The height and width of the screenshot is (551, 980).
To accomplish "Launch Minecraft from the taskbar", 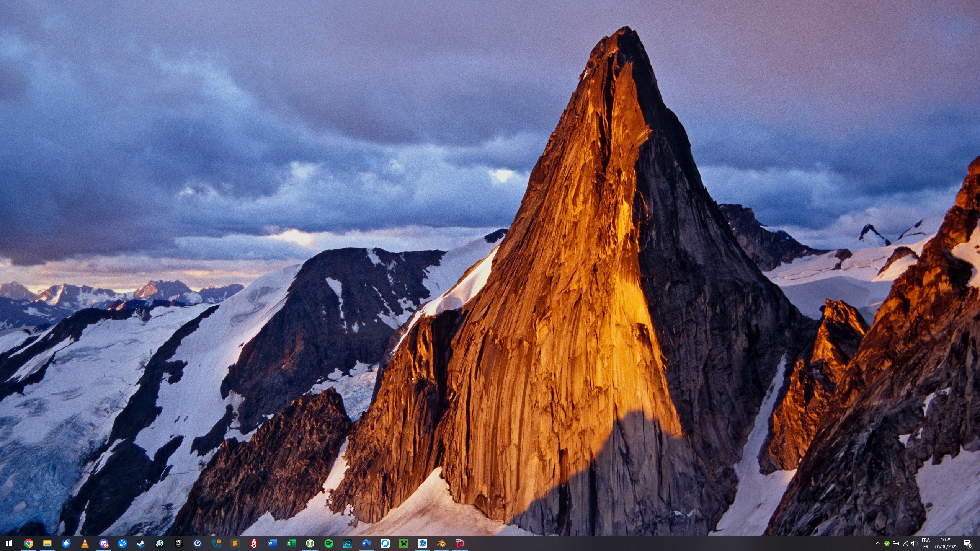I will pyautogui.click(x=404, y=543).
